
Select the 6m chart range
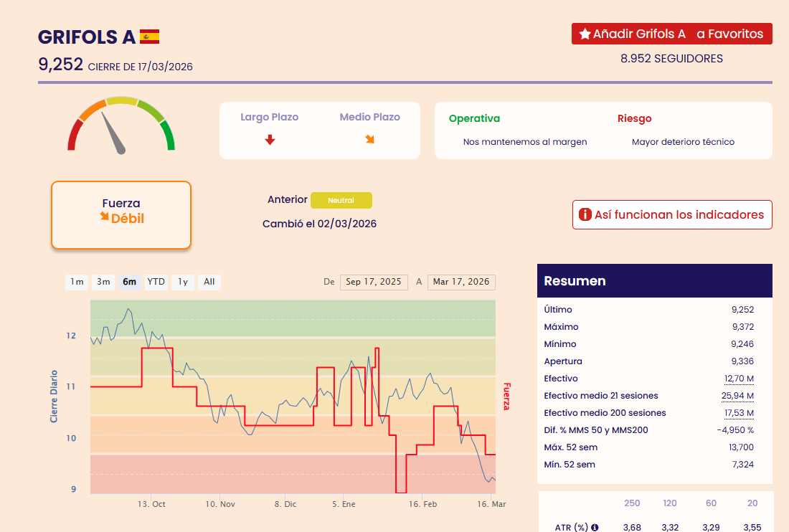tap(130, 282)
